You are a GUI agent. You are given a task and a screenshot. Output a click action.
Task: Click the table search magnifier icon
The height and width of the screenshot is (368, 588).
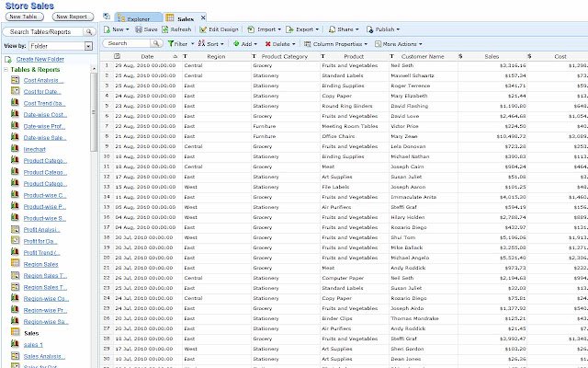click(155, 43)
